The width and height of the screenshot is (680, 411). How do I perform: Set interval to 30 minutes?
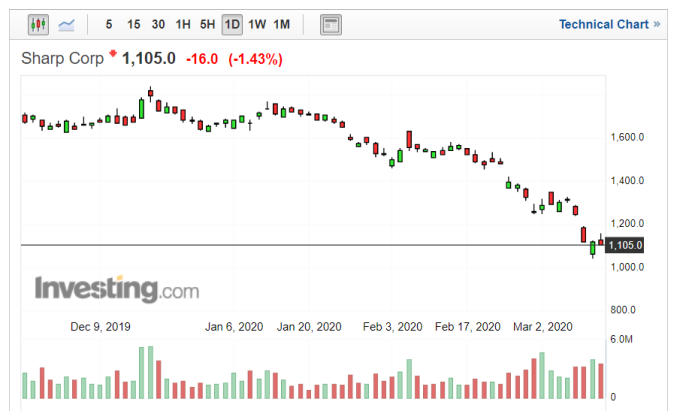pyautogui.click(x=158, y=25)
